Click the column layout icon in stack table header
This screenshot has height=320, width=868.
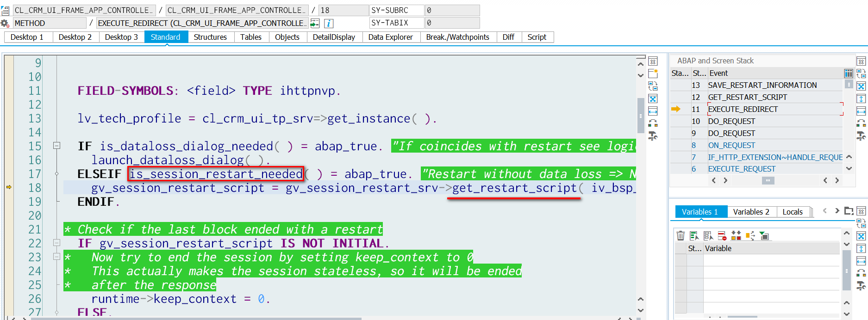click(848, 73)
